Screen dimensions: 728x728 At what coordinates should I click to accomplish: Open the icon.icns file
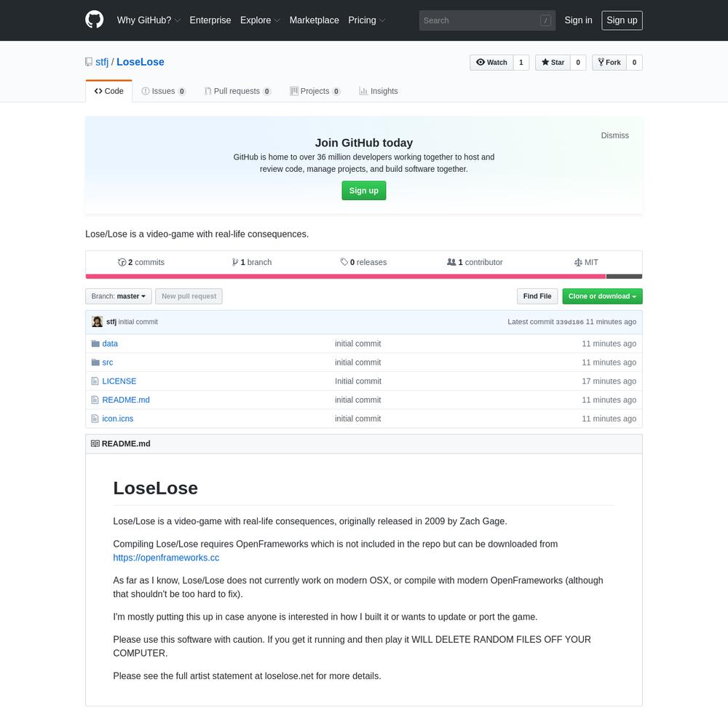point(117,419)
